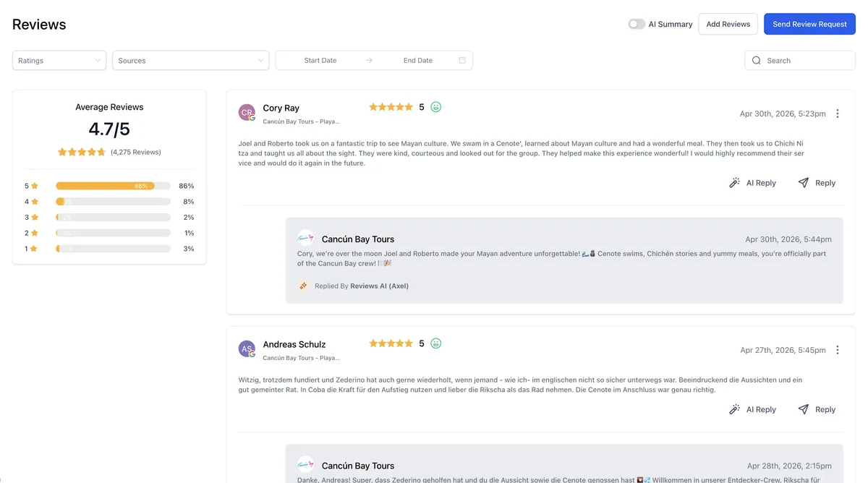868x483 pixels.
Task: Select the End Date field
Action: (417, 61)
